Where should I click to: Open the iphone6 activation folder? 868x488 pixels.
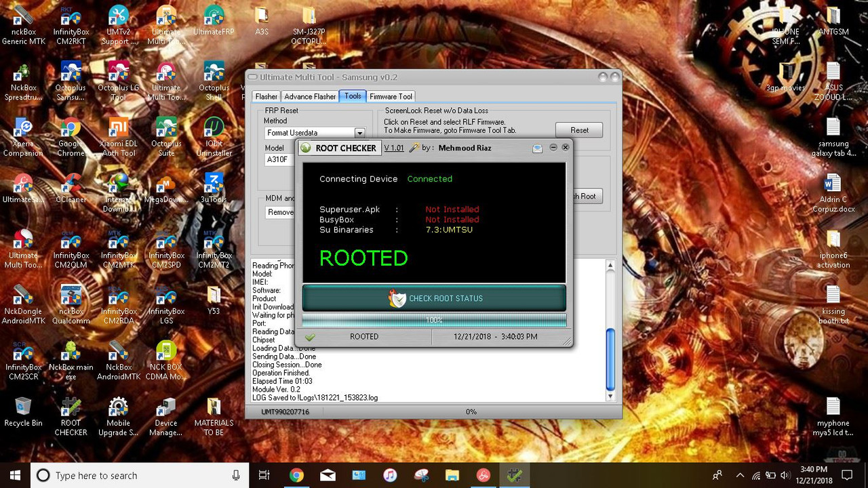point(833,249)
